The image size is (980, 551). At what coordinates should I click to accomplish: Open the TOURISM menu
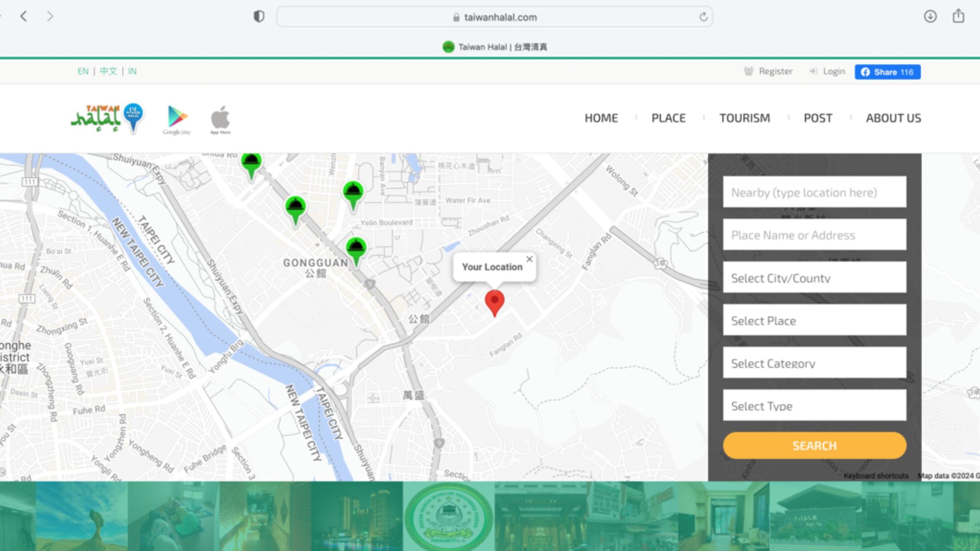pos(745,118)
